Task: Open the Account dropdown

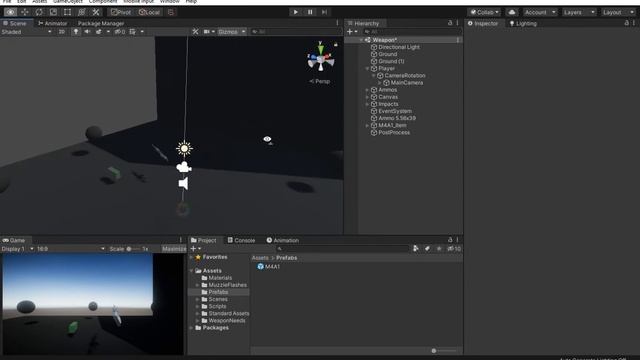Action: [x=540, y=12]
